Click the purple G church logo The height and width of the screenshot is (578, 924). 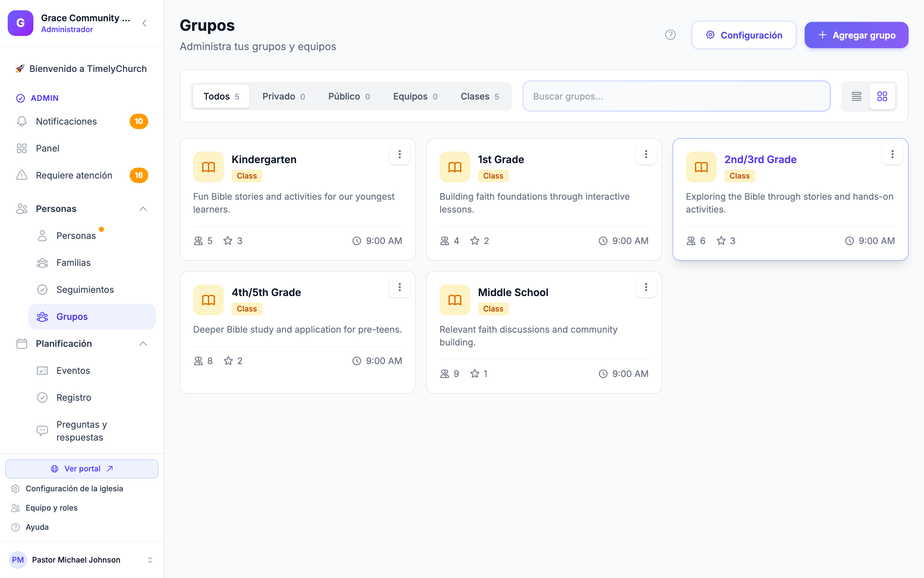21,23
